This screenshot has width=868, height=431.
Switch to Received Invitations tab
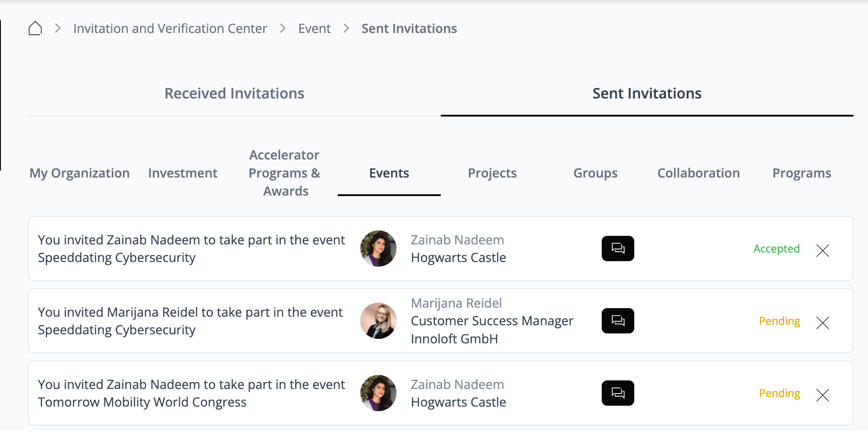tap(234, 94)
